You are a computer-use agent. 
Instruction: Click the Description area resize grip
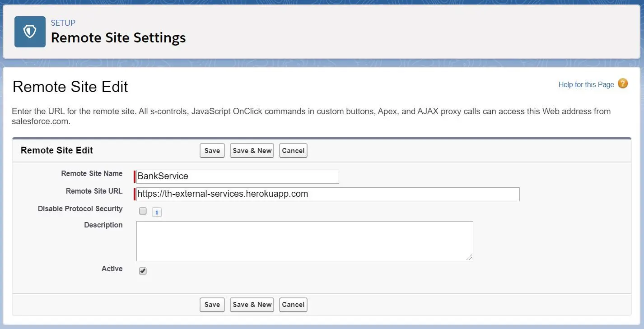[470, 258]
